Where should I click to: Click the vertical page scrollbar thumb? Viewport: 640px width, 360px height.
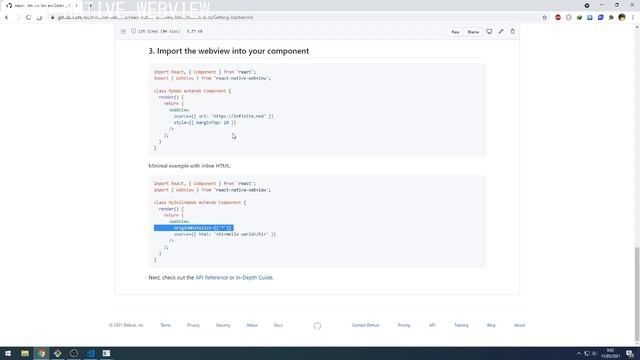pyautogui.click(x=637, y=294)
